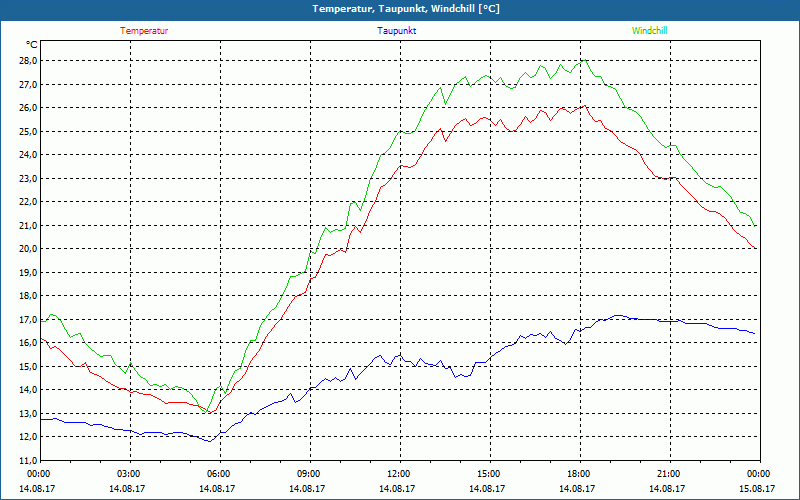The width and height of the screenshot is (800, 500).
Task: Click the '18,0' y-axis value
Action: point(29,295)
